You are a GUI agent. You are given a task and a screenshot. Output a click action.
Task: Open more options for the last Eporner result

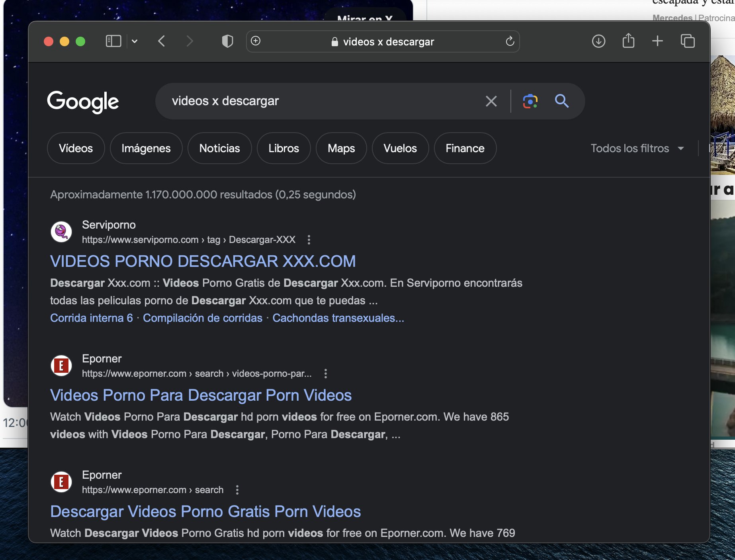(237, 490)
